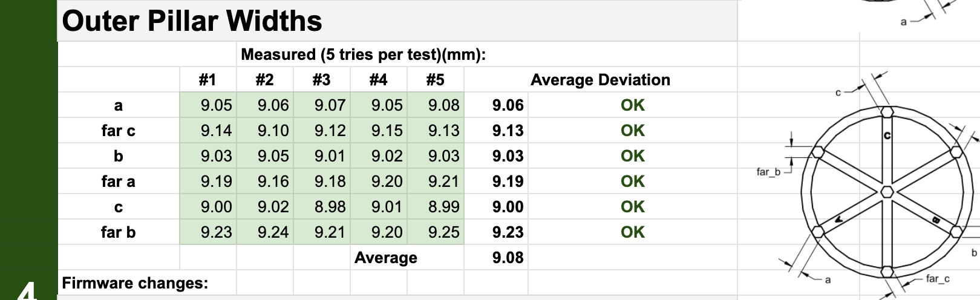Screen dimensions: 980x300
Task: Select far c row #1 cell 9.14
Action: coord(216,131)
